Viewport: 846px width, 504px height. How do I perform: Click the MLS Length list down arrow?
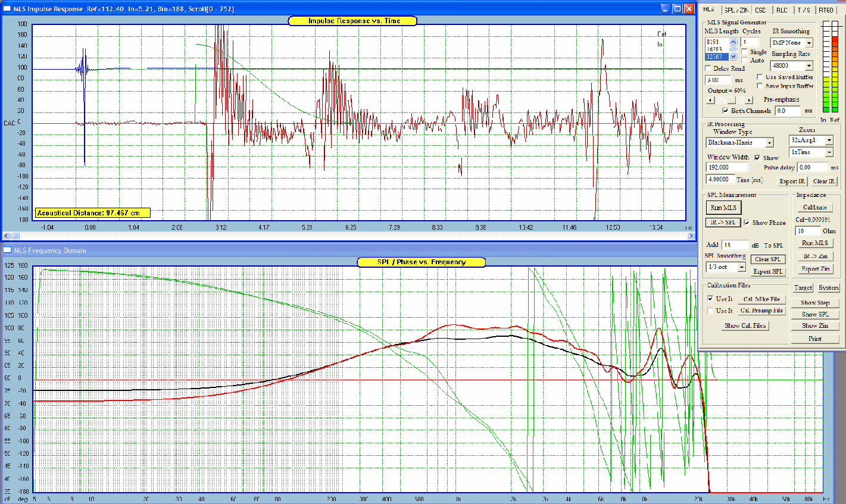pos(733,57)
